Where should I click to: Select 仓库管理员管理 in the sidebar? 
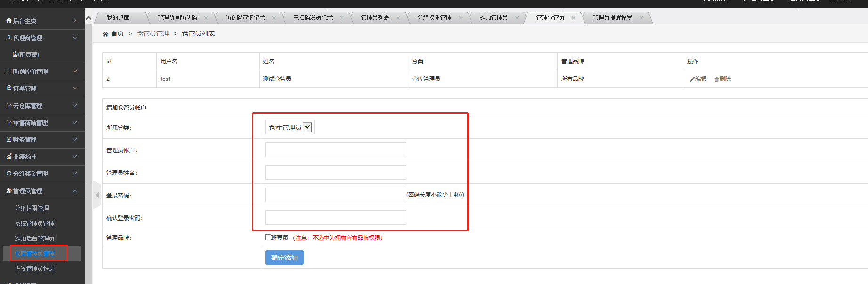pyautogui.click(x=34, y=253)
